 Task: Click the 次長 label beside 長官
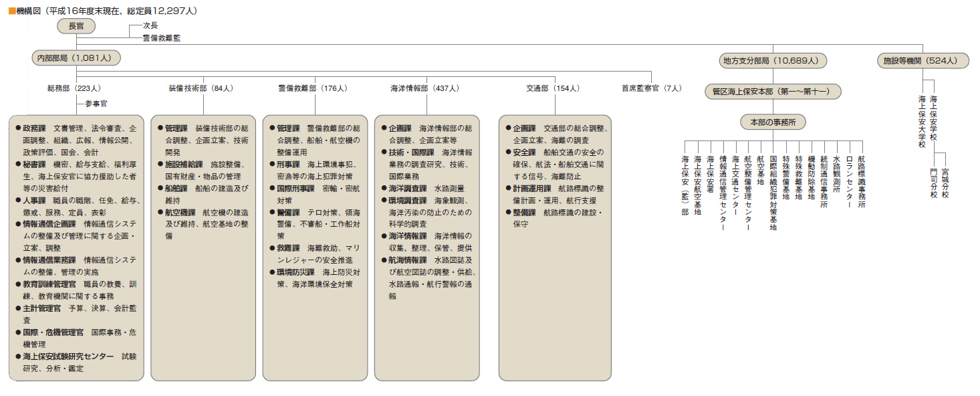tap(150, 25)
